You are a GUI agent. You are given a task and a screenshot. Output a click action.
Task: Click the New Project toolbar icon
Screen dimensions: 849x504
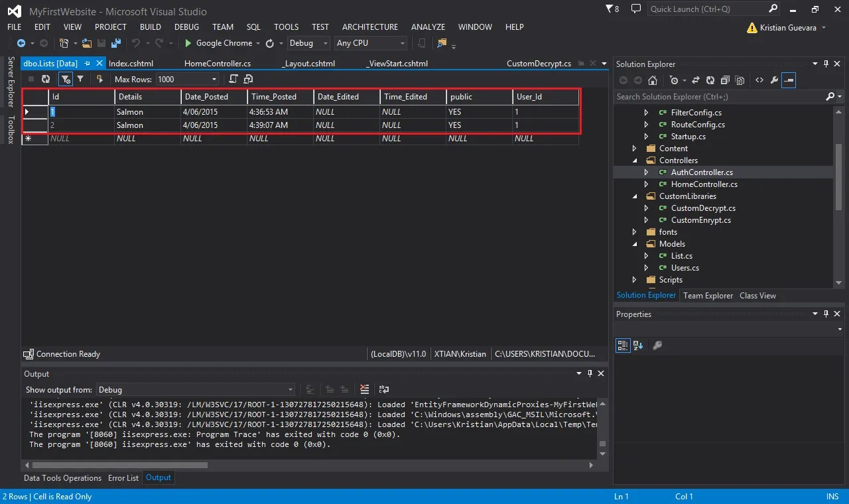64,43
